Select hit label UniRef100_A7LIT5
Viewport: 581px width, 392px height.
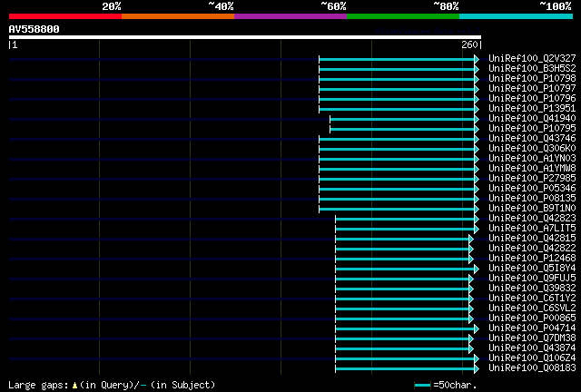pos(532,229)
